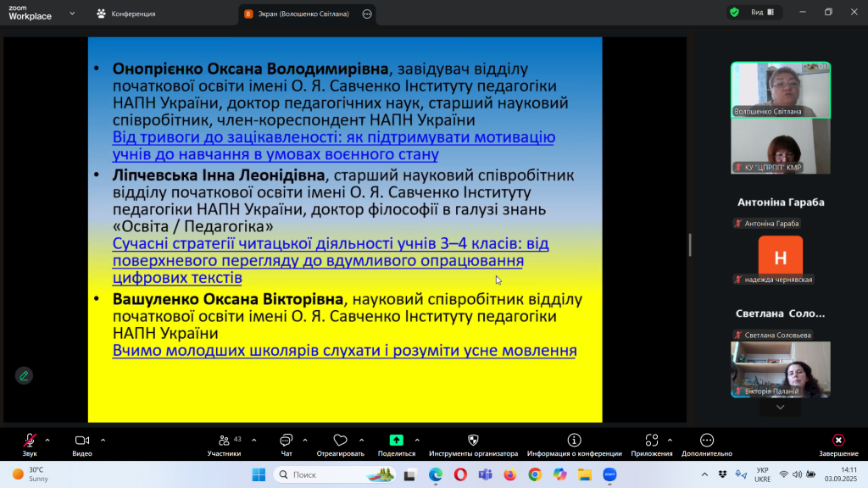868x488 pixels.
Task: Unmute the microphone with Звук button
Action: click(30, 441)
